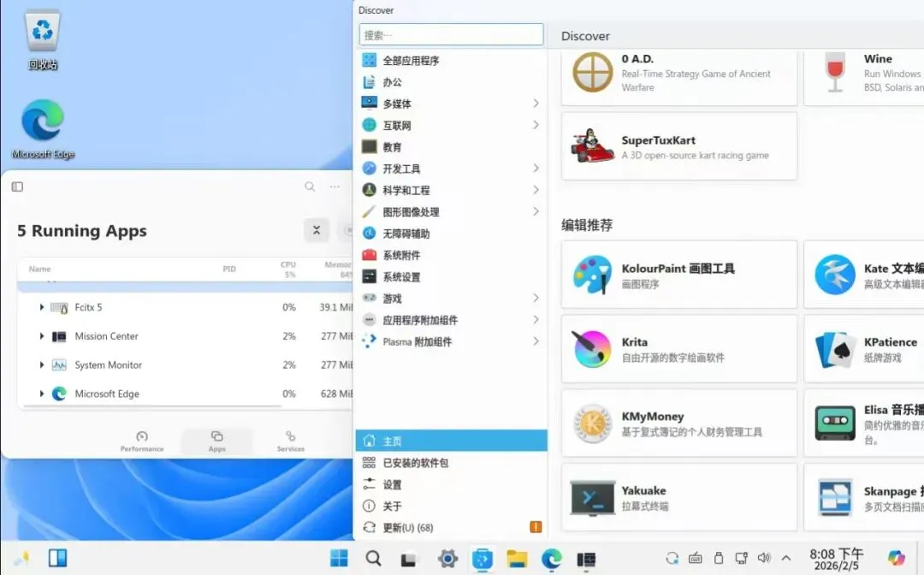Expand the 科学和工程 category submenu

(536, 190)
